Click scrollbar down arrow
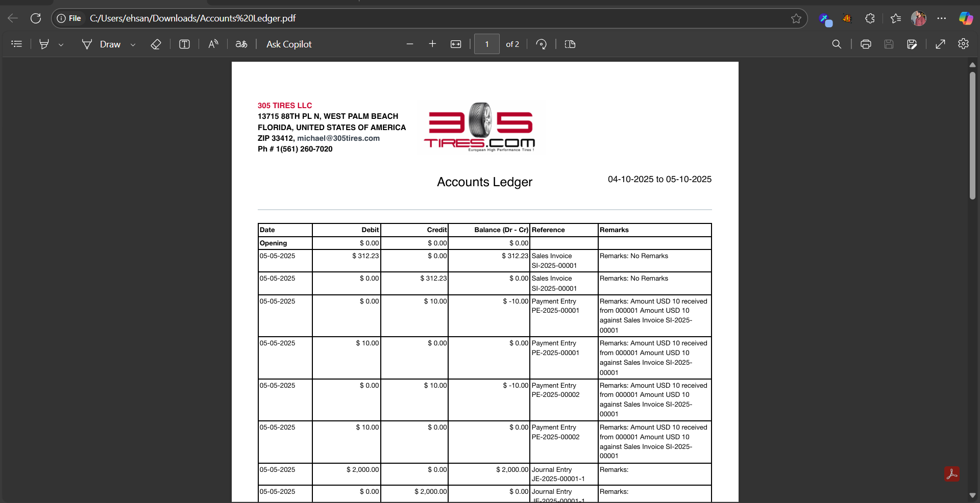The image size is (980, 503). point(972,495)
